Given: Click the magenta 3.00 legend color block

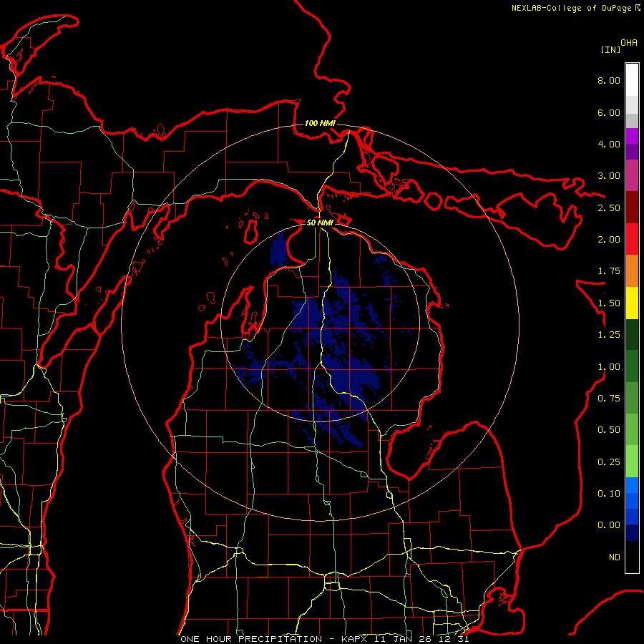Looking at the screenshot, I should pyautogui.click(x=632, y=175).
